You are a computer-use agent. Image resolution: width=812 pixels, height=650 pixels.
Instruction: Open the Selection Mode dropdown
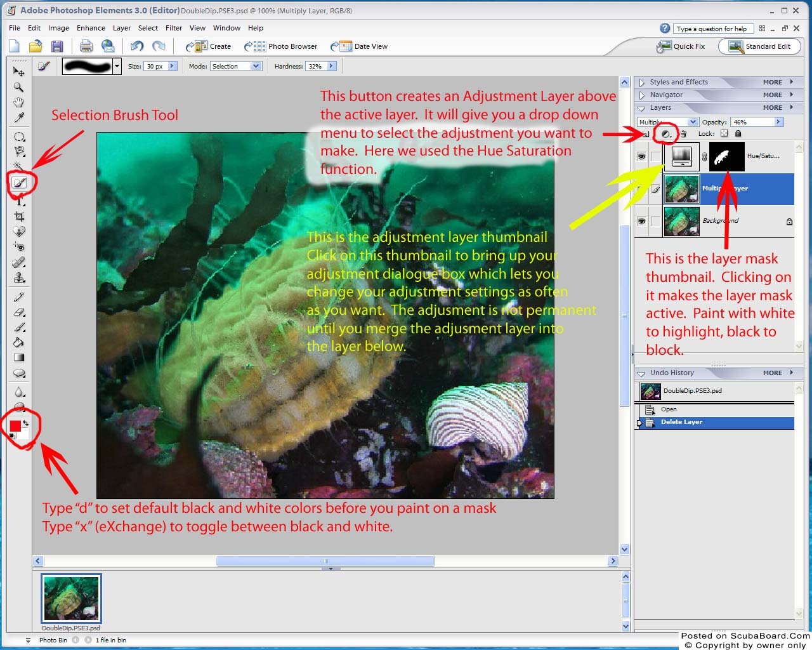(x=236, y=66)
